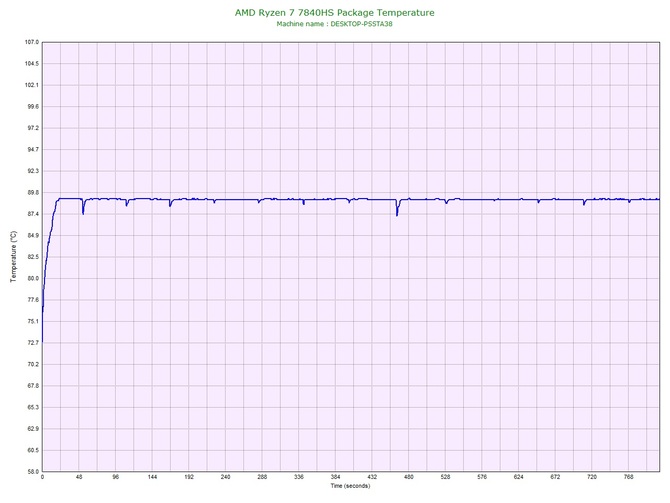Click the 'Time (seconds)' axis label
Screen dimensions: 670x503
click(350, 486)
